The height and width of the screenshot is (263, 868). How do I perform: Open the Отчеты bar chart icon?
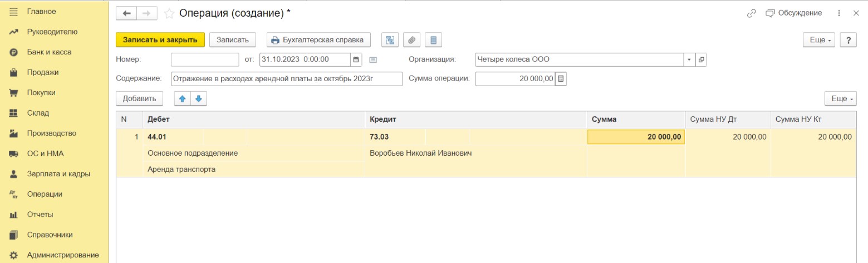(14, 215)
